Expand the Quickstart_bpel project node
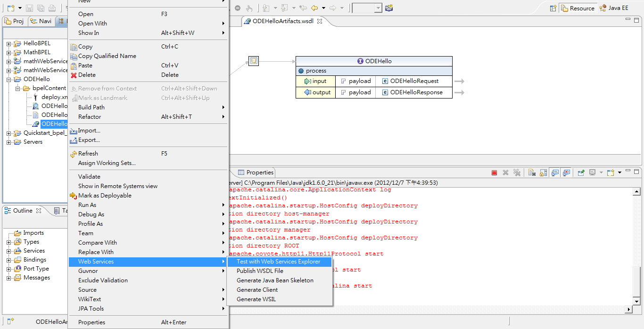 click(8, 133)
